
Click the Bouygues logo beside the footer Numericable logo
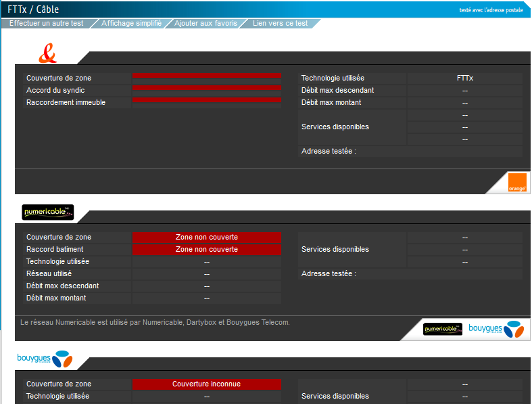click(495, 330)
